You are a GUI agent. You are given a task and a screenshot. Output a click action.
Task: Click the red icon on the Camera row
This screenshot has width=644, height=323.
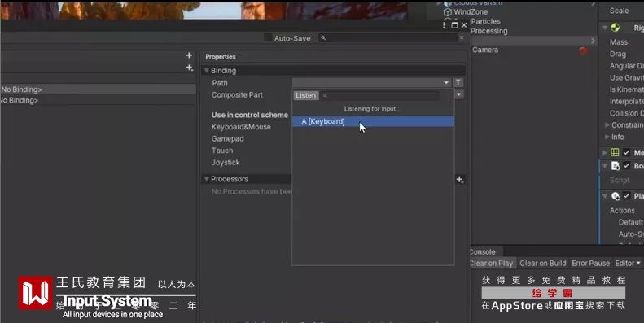point(583,50)
